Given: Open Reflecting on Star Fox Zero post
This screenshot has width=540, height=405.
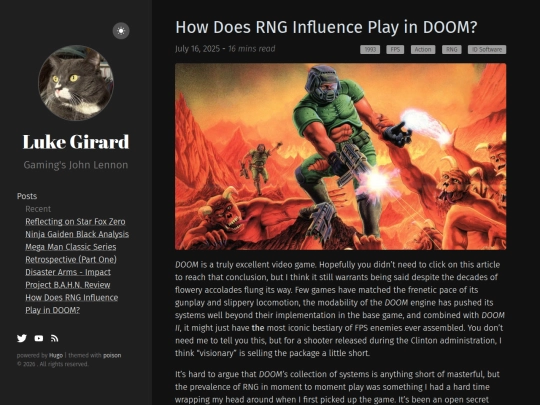Looking at the screenshot, I should (x=75, y=221).
